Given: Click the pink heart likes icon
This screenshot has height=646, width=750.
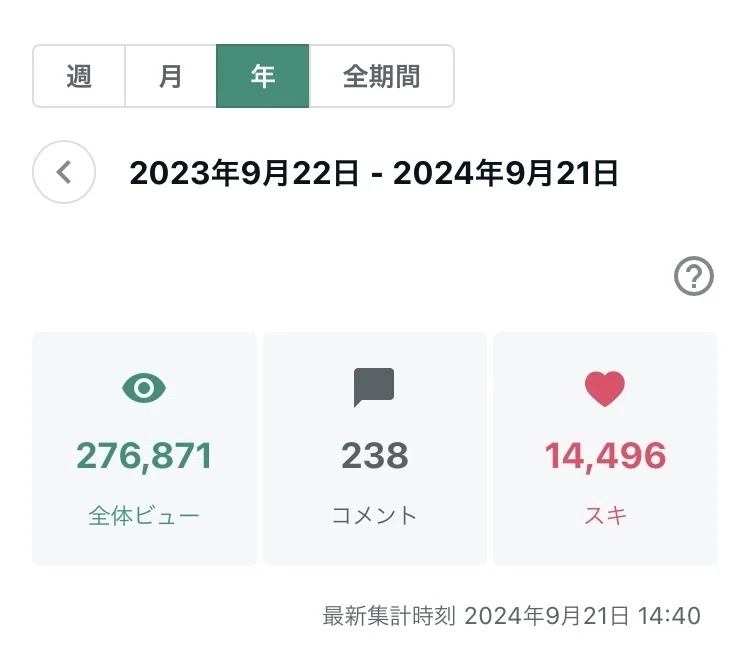Looking at the screenshot, I should pyautogui.click(x=605, y=388).
